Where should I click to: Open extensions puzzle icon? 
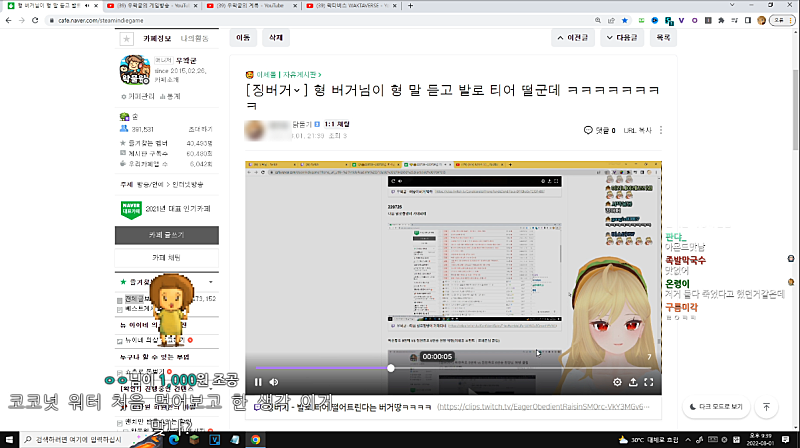pos(721,20)
